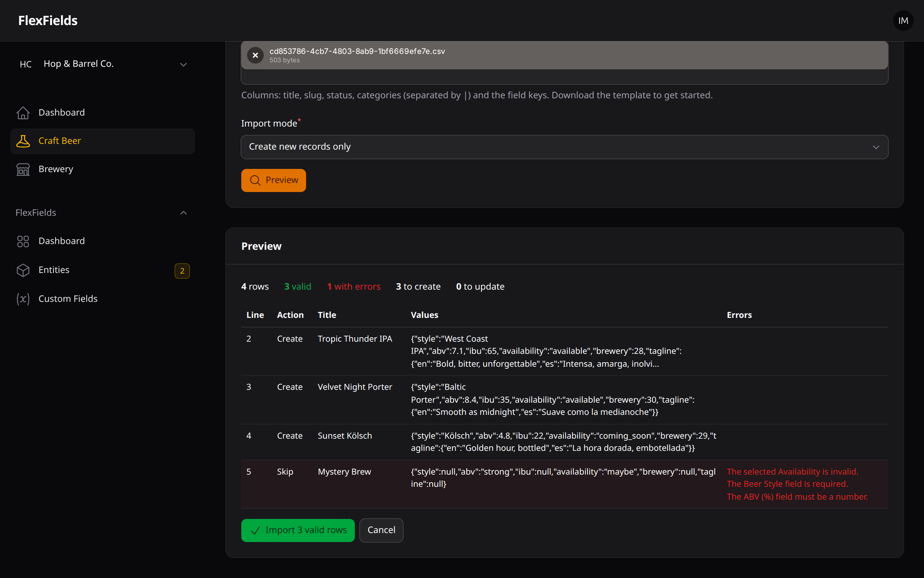The height and width of the screenshot is (578, 924).
Task: Click the Mystery Brew values JSON cell
Action: tap(563, 478)
